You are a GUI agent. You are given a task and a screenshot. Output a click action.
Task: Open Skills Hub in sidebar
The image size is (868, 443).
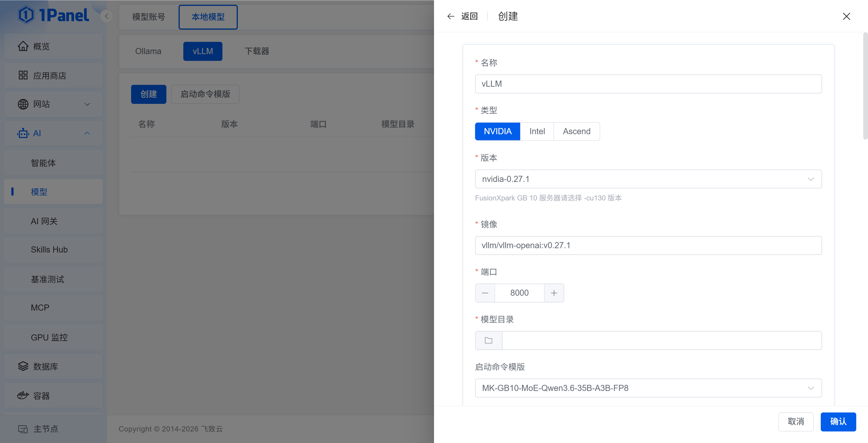pyautogui.click(x=53, y=250)
